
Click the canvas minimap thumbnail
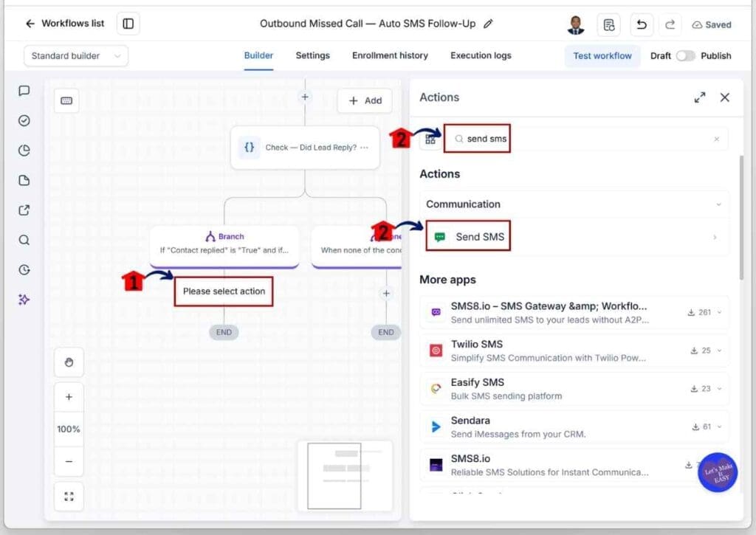tap(346, 476)
